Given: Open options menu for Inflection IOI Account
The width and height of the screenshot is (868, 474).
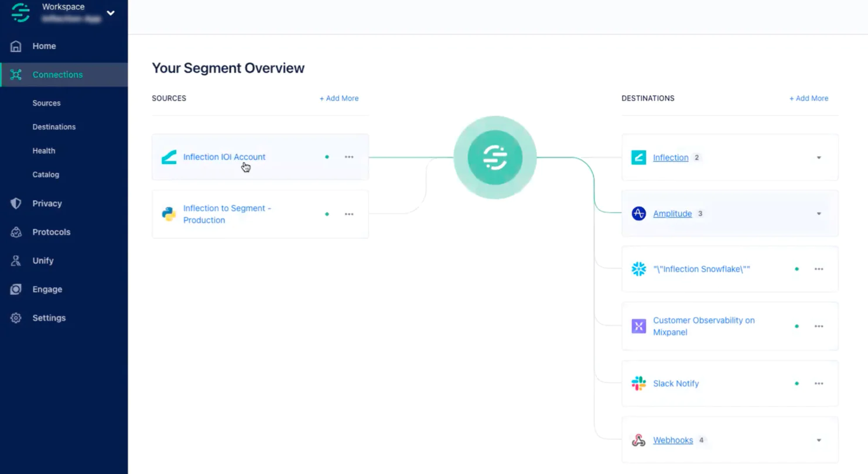Looking at the screenshot, I should [349, 157].
